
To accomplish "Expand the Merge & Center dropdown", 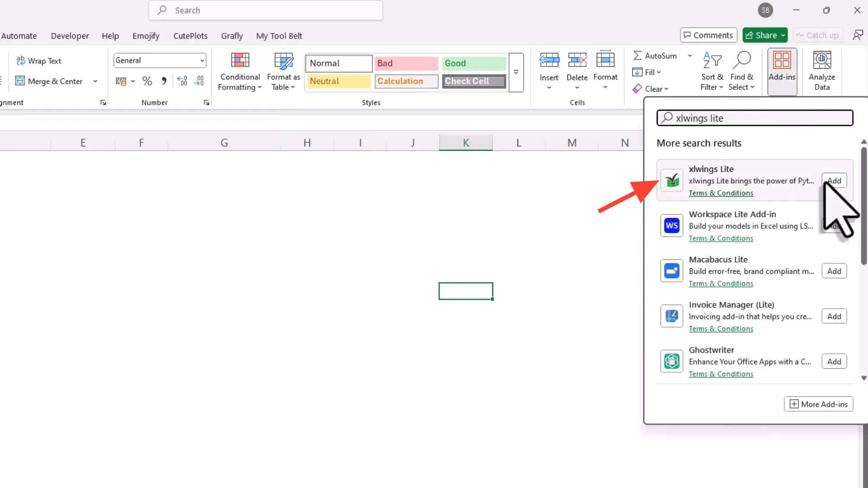I will (95, 81).
